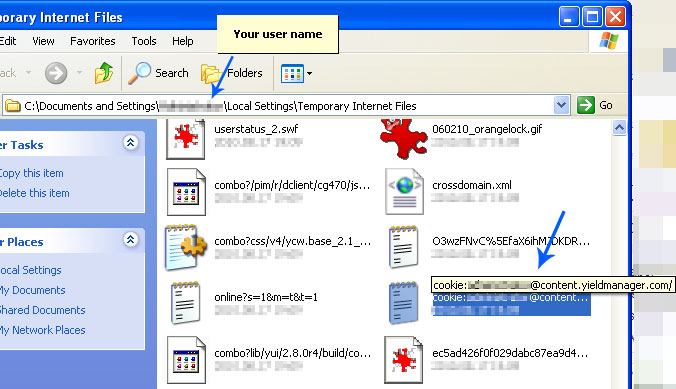Select the combo?css/v4/ycw.base stylesheet icon
Viewport: 676px width, 389px height.
pos(186,248)
